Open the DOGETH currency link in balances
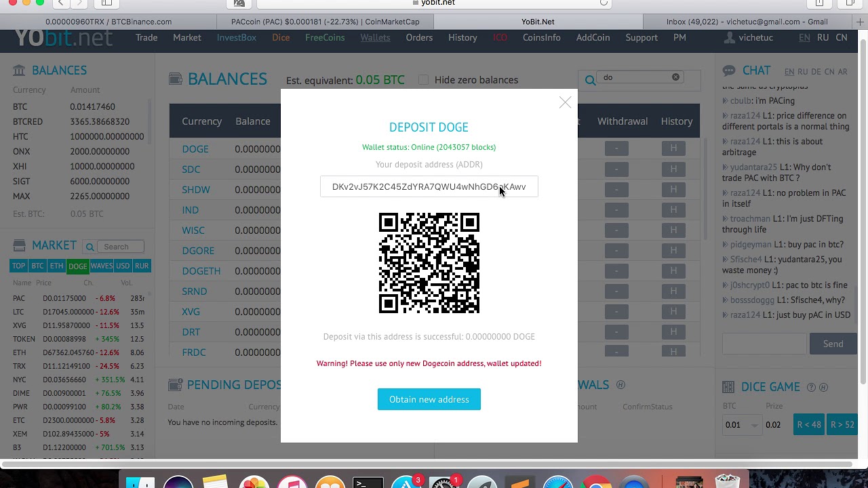 (201, 271)
